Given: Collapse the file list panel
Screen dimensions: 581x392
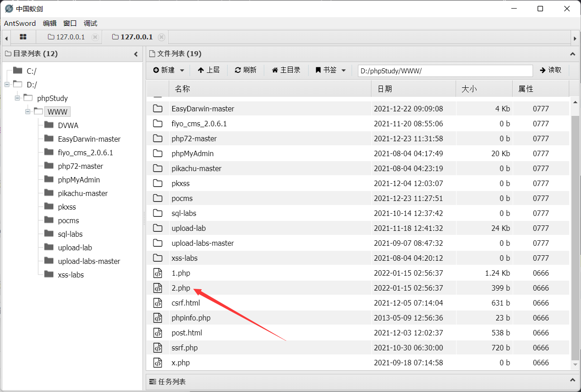Looking at the screenshot, I should [572, 54].
